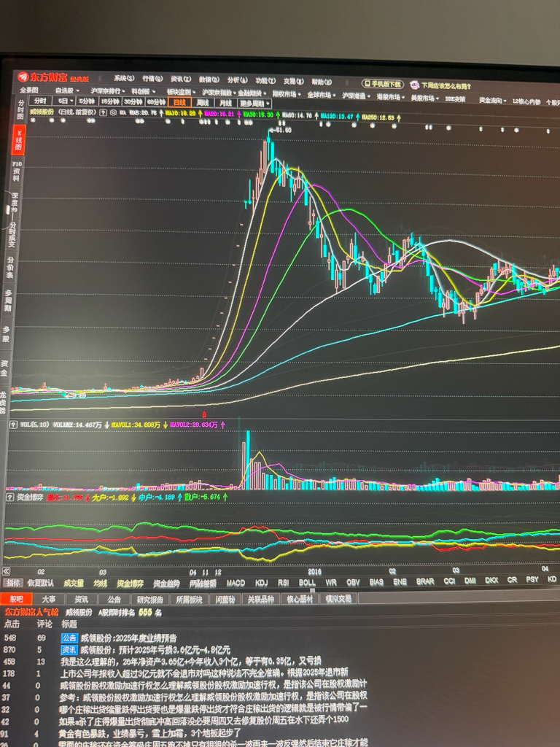This screenshot has height=747, width=560.
Task: Select the 模拟交易 bottom tab
Action: point(338,598)
